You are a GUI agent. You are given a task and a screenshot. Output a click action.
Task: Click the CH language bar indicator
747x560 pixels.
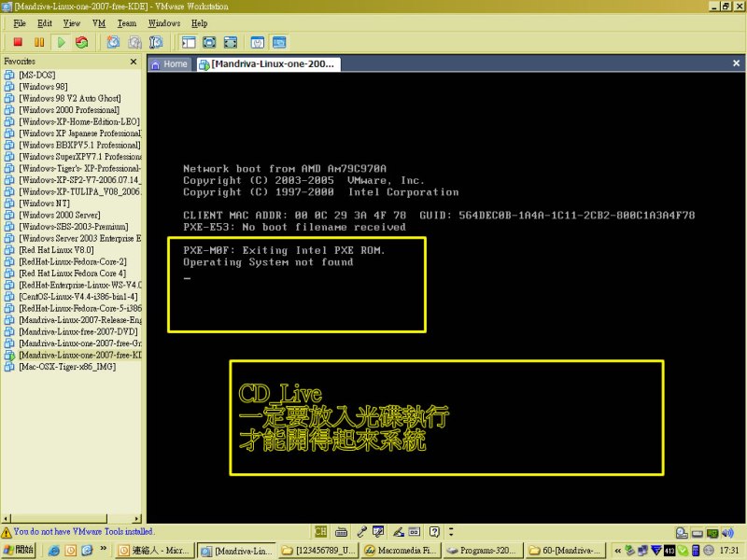[x=320, y=531]
